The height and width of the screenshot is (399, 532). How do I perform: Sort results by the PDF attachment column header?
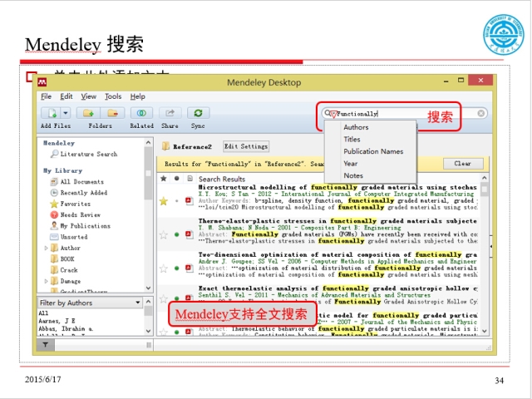[x=190, y=179]
